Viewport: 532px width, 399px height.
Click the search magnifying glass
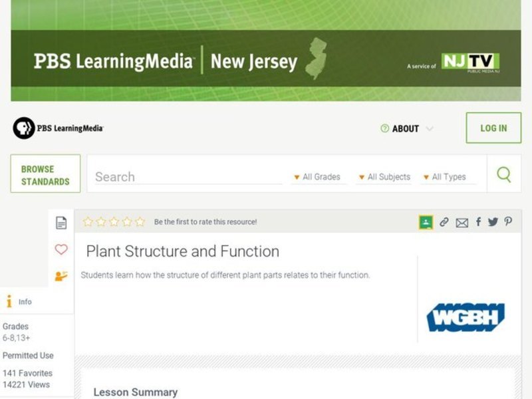pyautogui.click(x=504, y=175)
